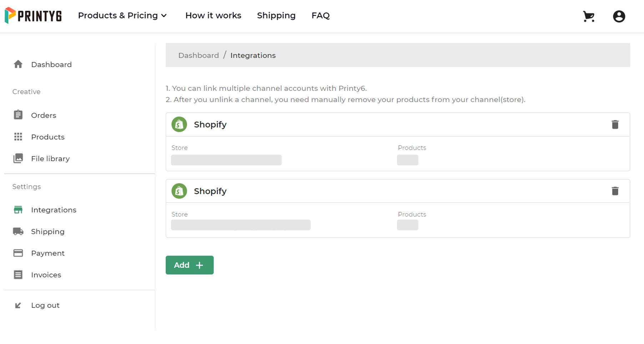This screenshot has height=344, width=644.
Task: Open the user account profile icon
Action: tap(619, 16)
